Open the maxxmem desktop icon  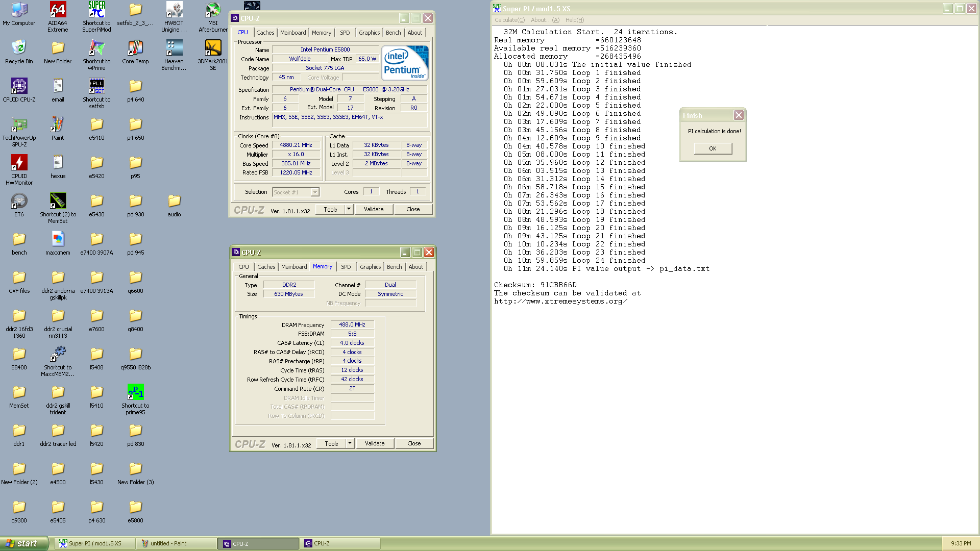click(58, 243)
